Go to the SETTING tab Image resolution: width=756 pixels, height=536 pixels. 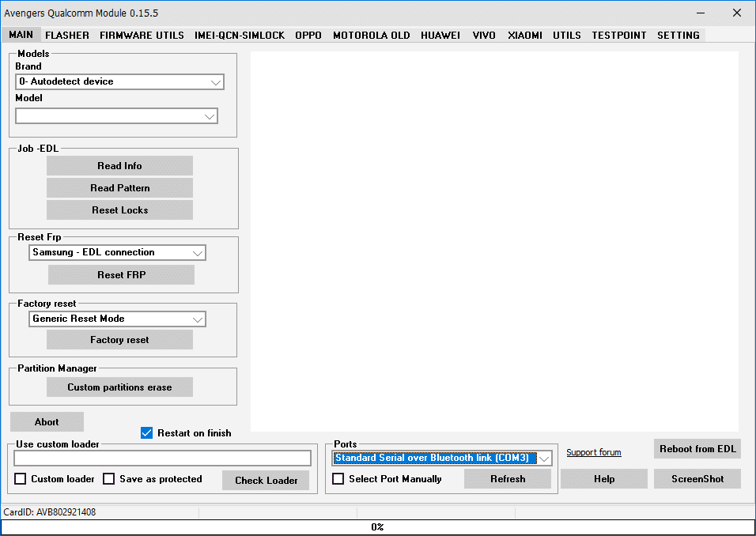(x=679, y=36)
